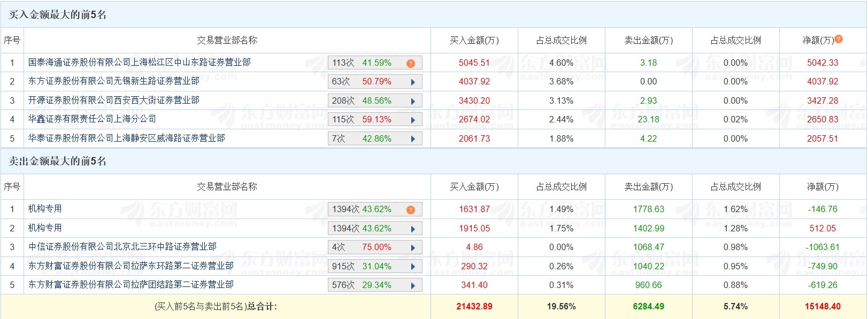Expand arrow in 东方财富拉萨团结路第二 row

click(x=413, y=285)
